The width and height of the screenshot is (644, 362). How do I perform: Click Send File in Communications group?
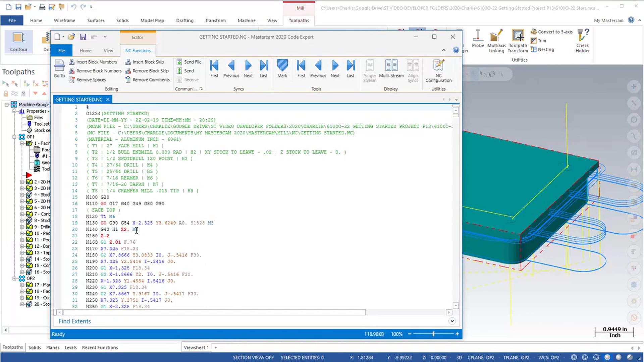click(x=189, y=62)
